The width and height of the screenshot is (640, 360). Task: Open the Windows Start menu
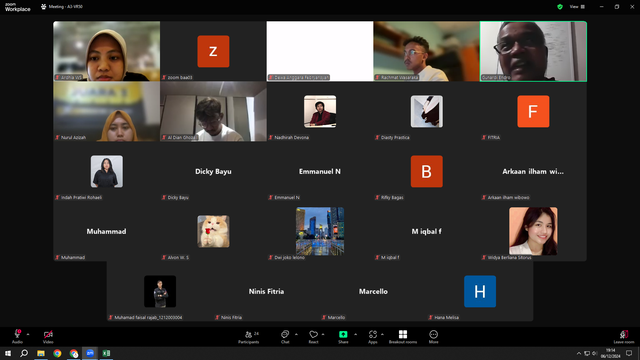[8, 353]
